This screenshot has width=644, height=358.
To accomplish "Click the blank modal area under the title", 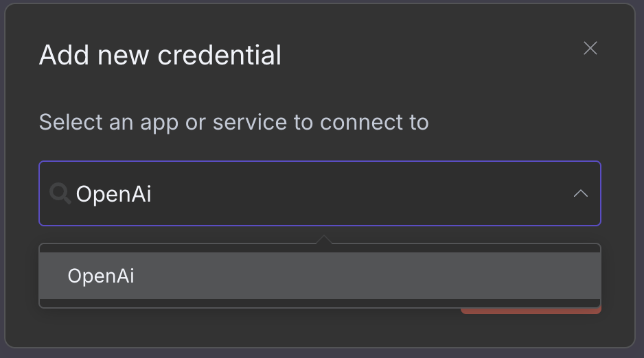I will coord(320,88).
